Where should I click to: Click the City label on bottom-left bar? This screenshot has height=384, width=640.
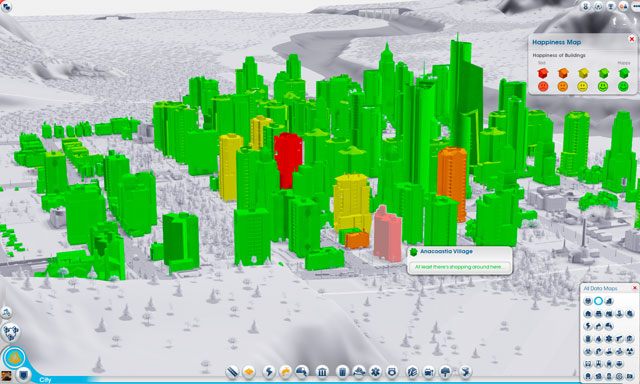(x=45, y=380)
